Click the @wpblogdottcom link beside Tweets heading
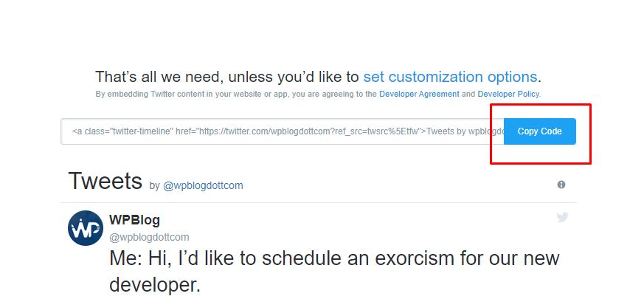 [203, 186]
